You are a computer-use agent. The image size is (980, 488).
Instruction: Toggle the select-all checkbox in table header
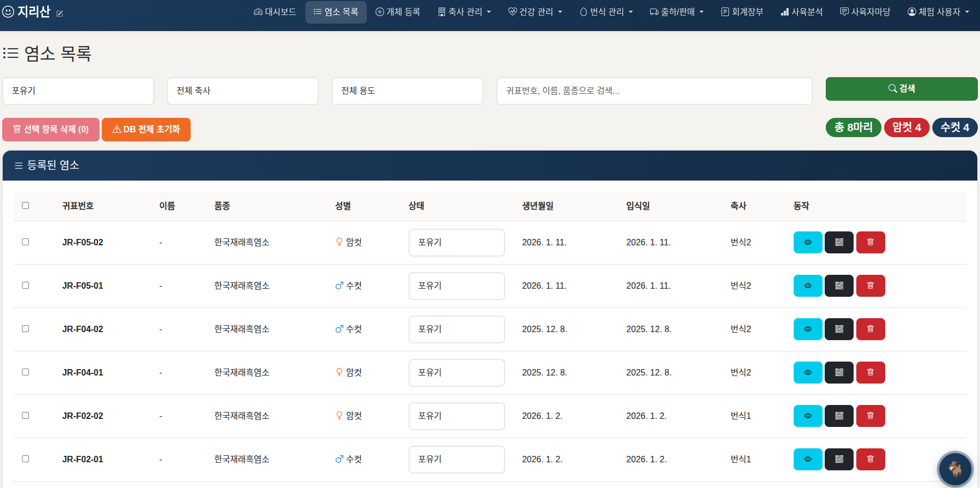click(25, 205)
